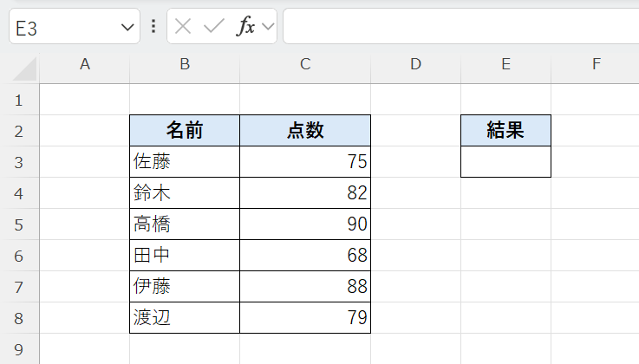The image size is (639, 364).
Task: Select column C header
Action: click(305, 63)
